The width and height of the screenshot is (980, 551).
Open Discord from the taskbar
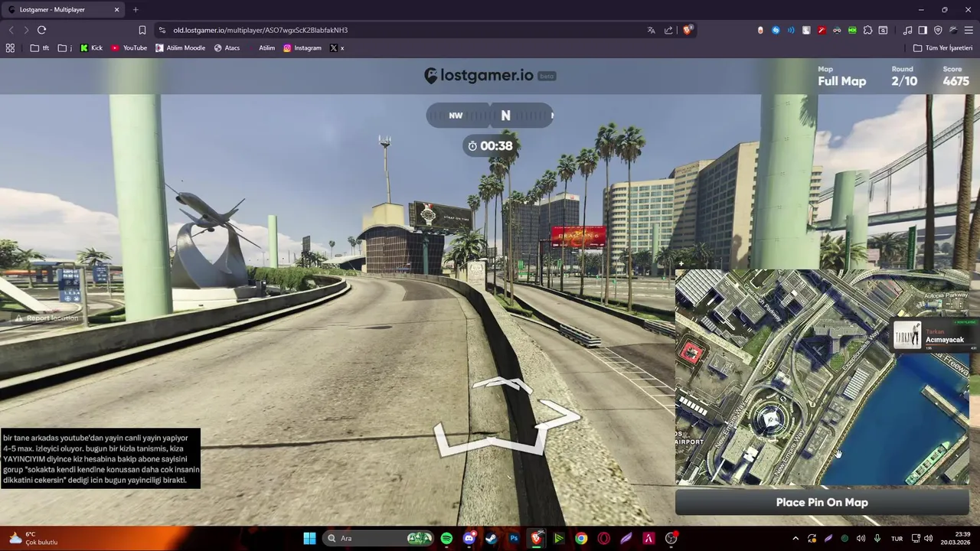pos(469,538)
